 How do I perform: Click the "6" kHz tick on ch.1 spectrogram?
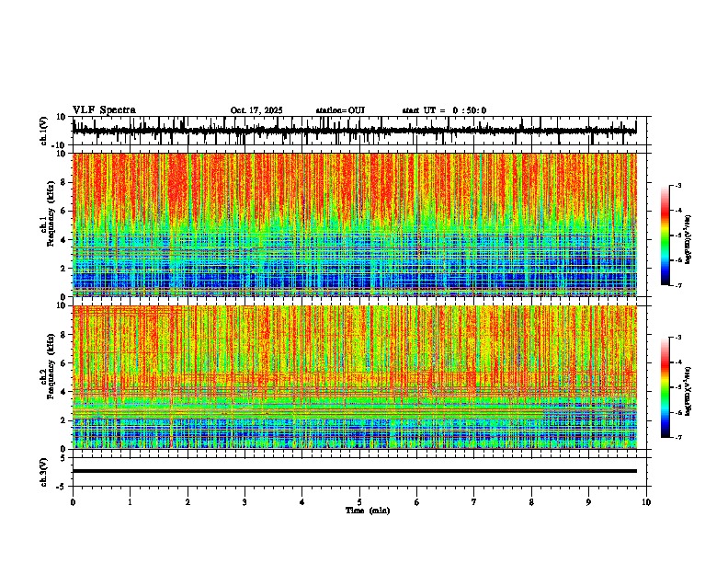pos(63,211)
